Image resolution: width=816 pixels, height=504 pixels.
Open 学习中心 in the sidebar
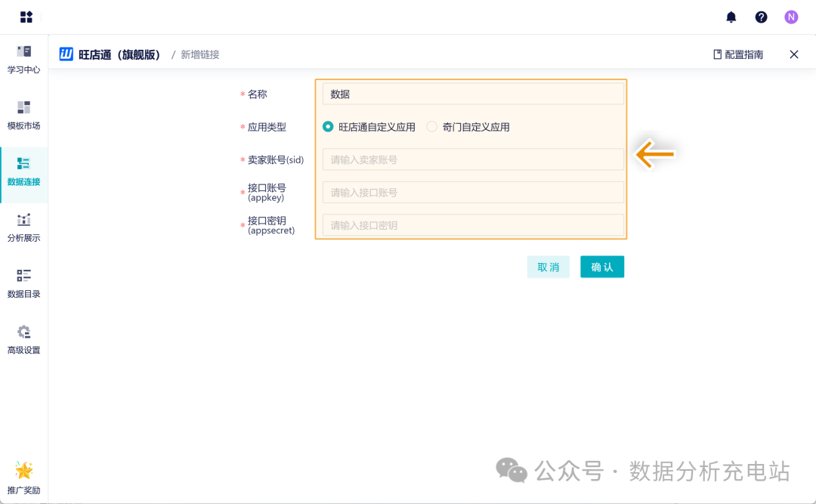tap(24, 60)
